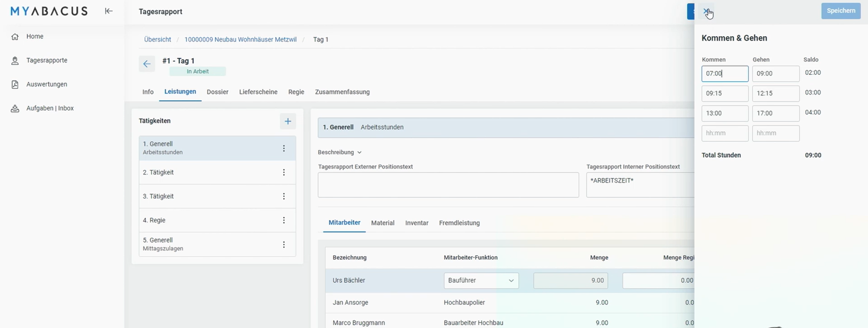This screenshot has height=328, width=868.
Task: Click Menge Regie field for Urs Bächler
Action: [659, 281]
